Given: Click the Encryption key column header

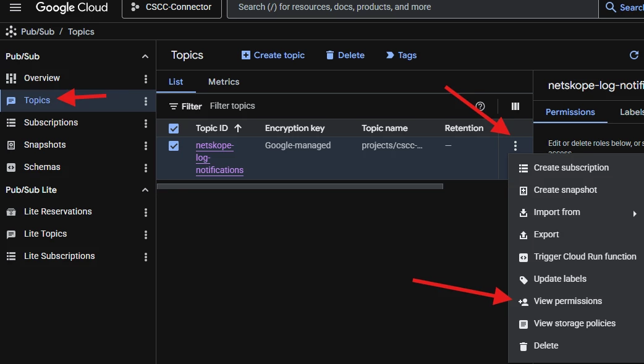Looking at the screenshot, I should click(x=295, y=128).
